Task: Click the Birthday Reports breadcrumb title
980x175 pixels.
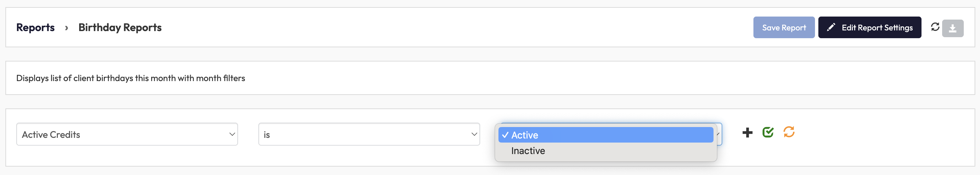Action: [x=120, y=28]
